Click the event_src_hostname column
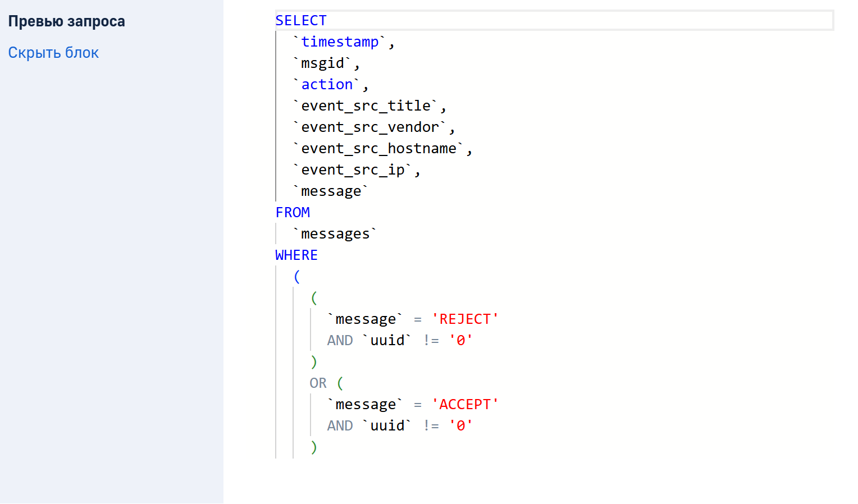This screenshot has height=504, width=858. pyautogui.click(x=378, y=149)
